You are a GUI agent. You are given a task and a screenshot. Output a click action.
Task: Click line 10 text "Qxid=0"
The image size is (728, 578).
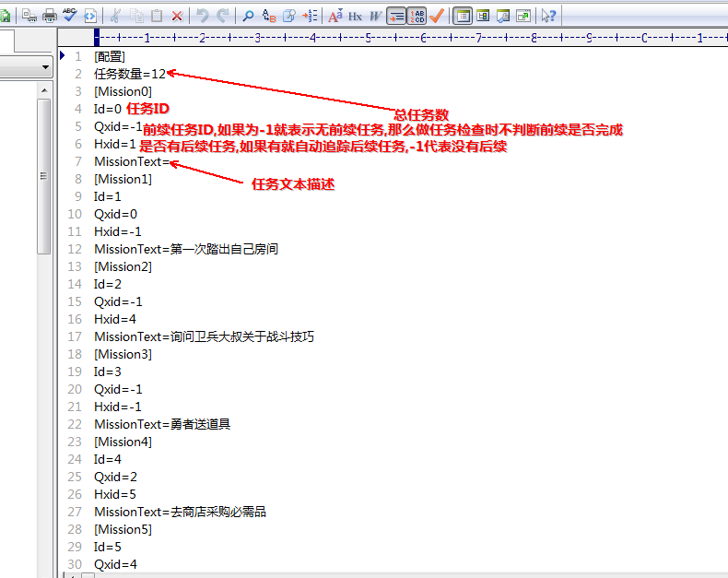tap(115, 214)
